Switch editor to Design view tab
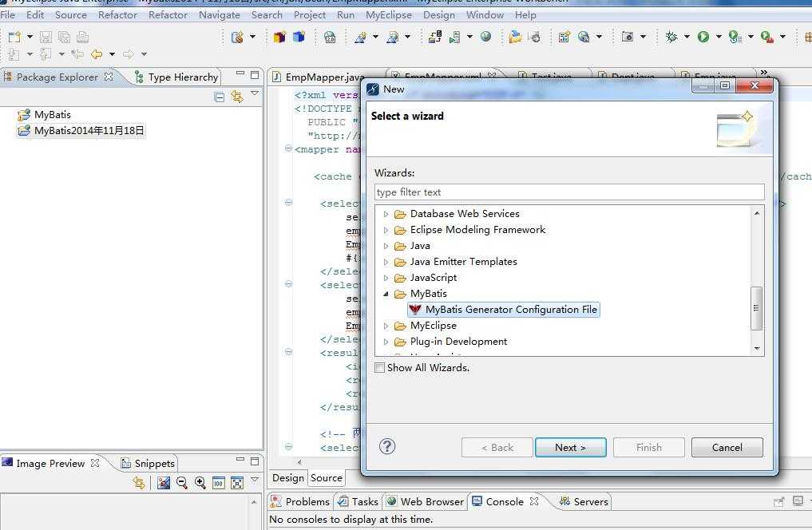812x530 pixels. click(x=288, y=478)
